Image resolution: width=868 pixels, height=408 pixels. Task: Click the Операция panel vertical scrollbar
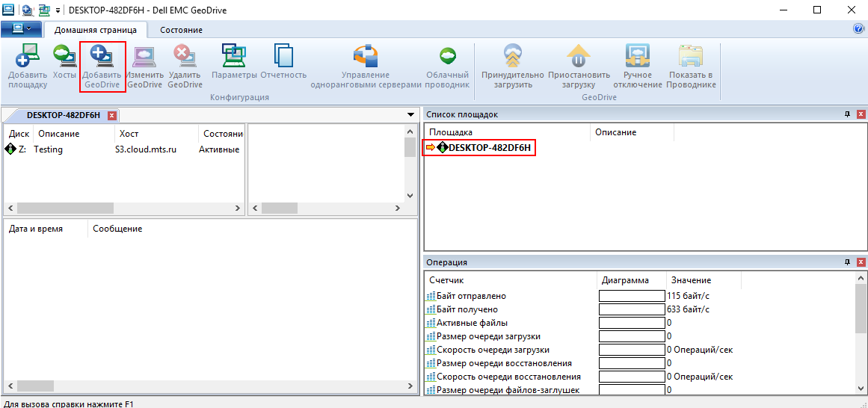click(x=861, y=336)
